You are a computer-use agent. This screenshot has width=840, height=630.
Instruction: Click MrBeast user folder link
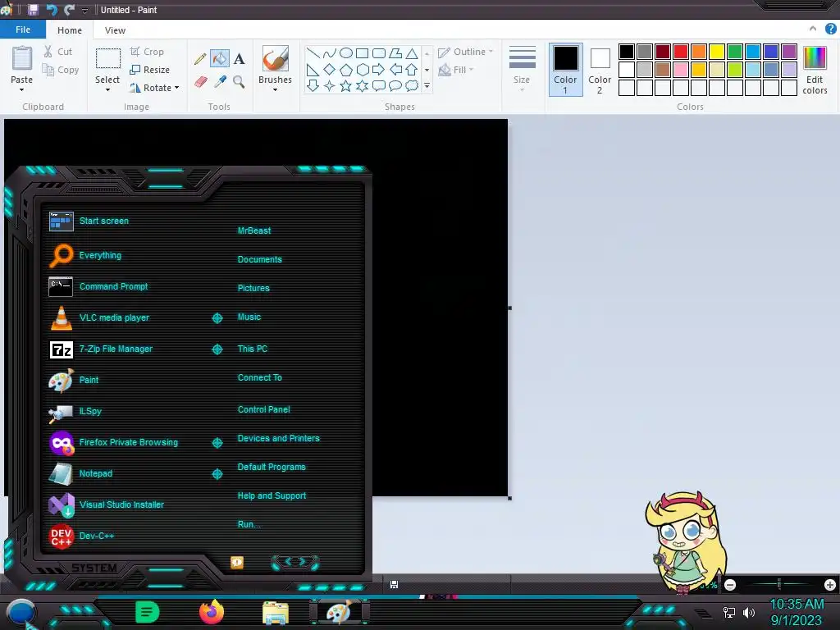click(254, 231)
